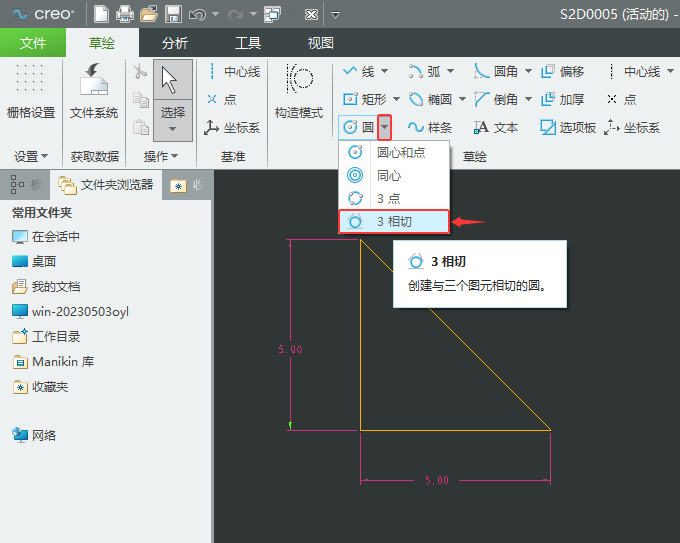Select the 样条 spline tool
Viewport: 680px width, 543px height.
pyautogui.click(x=430, y=128)
